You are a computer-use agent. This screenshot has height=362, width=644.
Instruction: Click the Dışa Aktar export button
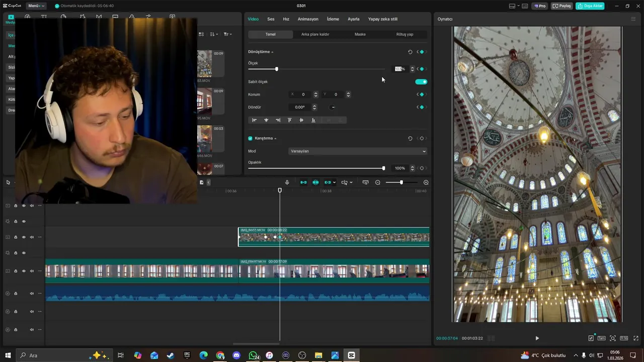(x=590, y=6)
